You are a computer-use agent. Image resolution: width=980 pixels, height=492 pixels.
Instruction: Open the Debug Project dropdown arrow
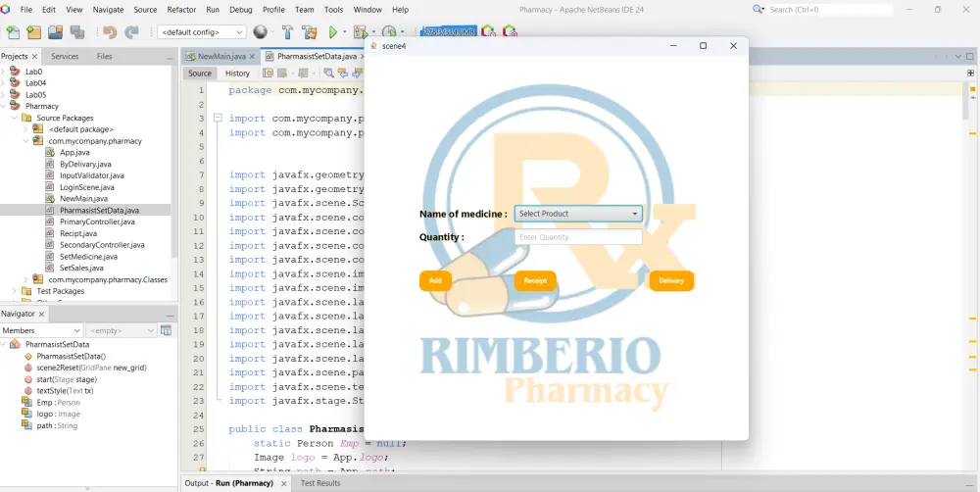[373, 32]
